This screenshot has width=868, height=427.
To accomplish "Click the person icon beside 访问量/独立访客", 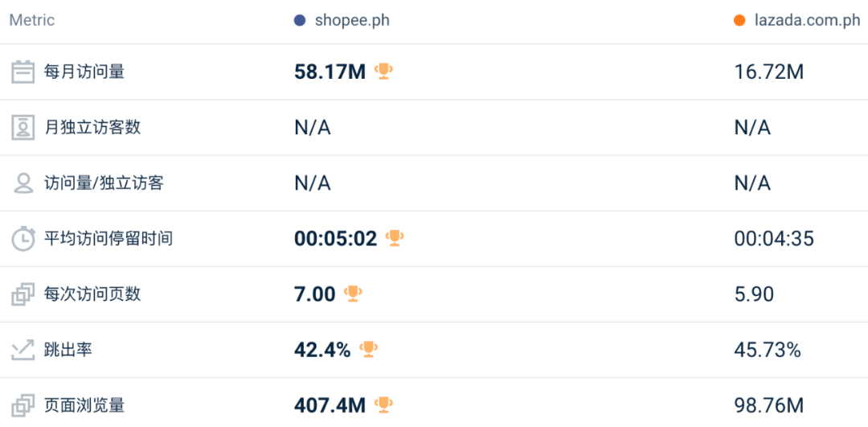I will [23, 183].
